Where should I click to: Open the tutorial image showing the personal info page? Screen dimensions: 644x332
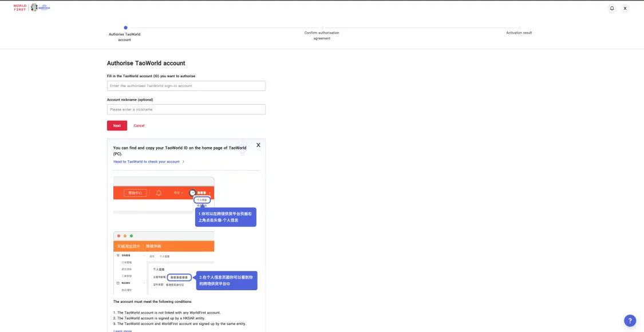tap(185, 262)
